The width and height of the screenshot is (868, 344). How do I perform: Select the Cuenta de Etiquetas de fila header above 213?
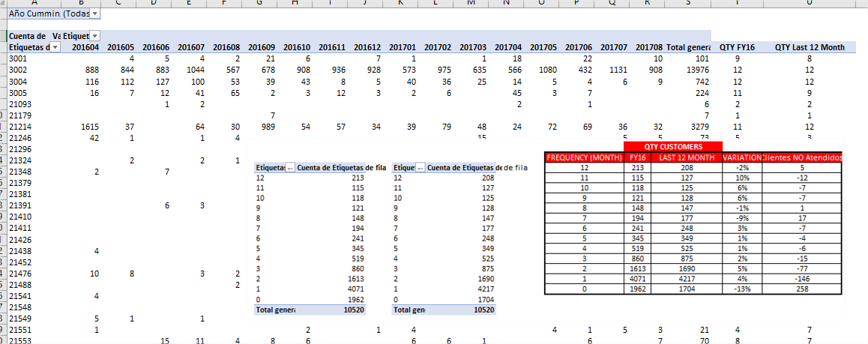(x=342, y=168)
